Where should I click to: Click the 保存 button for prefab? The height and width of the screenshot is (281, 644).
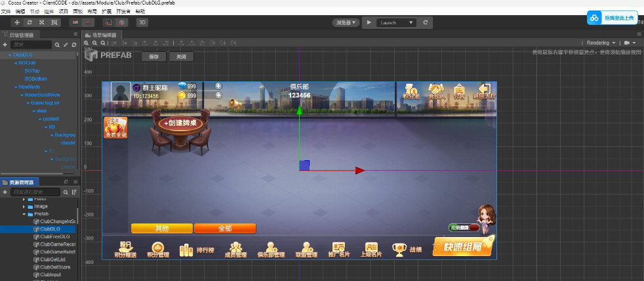[x=154, y=57]
